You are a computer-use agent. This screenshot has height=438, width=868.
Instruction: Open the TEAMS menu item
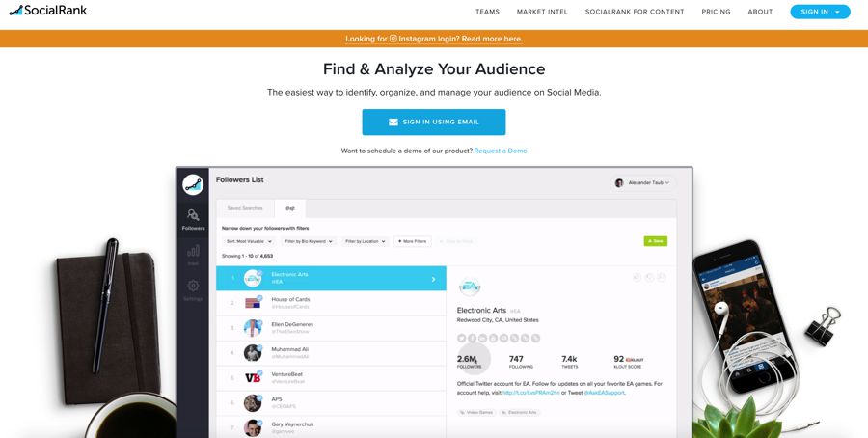pyautogui.click(x=487, y=12)
